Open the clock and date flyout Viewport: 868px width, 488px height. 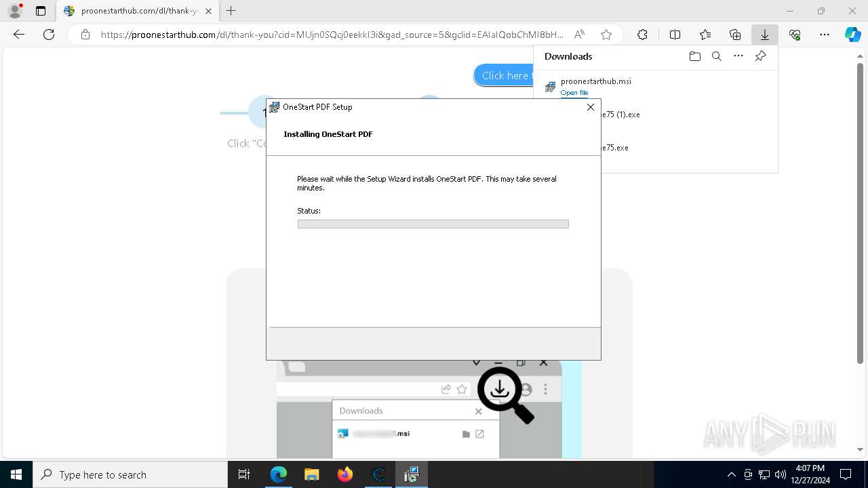(810, 474)
